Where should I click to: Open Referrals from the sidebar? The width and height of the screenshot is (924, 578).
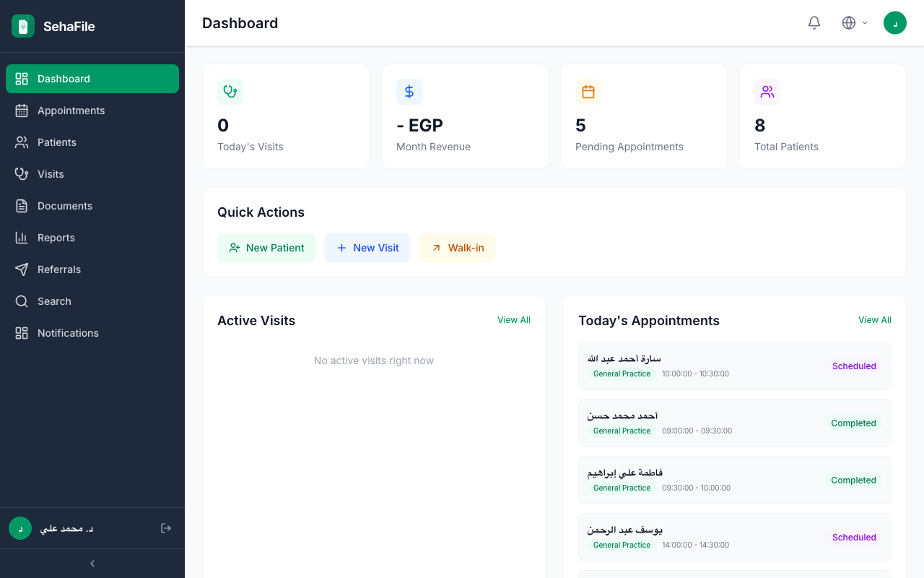tap(92, 269)
